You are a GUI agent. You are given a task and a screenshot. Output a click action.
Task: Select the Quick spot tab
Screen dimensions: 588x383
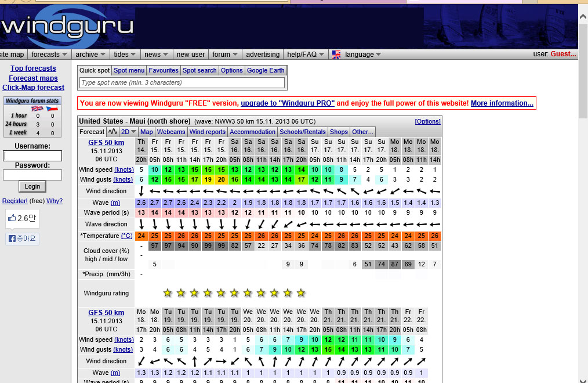(x=95, y=71)
